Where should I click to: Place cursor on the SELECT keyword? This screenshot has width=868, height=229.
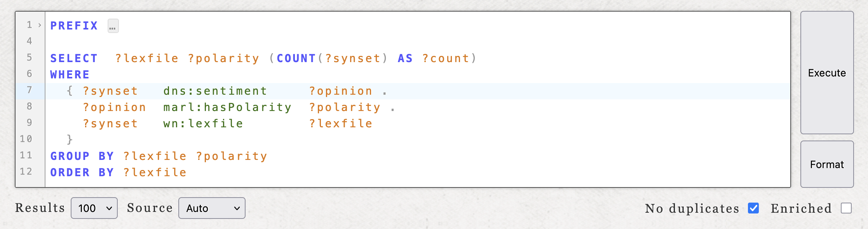(x=74, y=58)
